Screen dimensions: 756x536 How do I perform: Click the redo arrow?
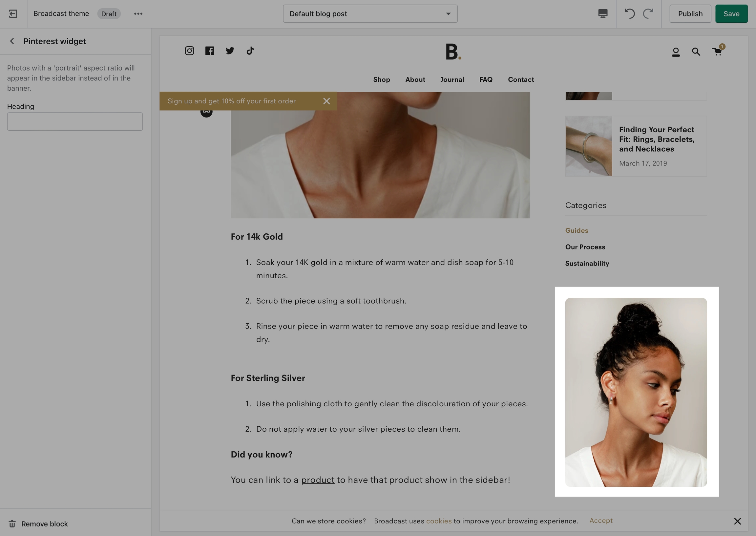pyautogui.click(x=648, y=13)
